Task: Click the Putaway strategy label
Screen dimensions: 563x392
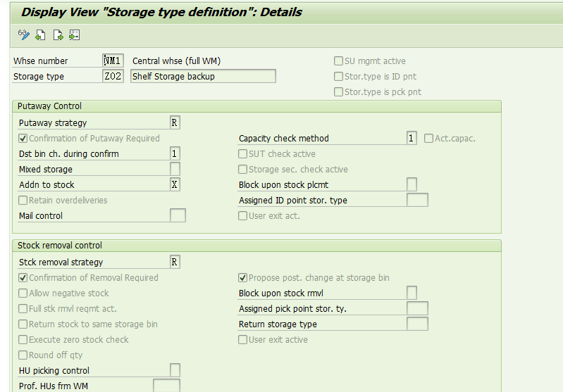Action: click(53, 123)
